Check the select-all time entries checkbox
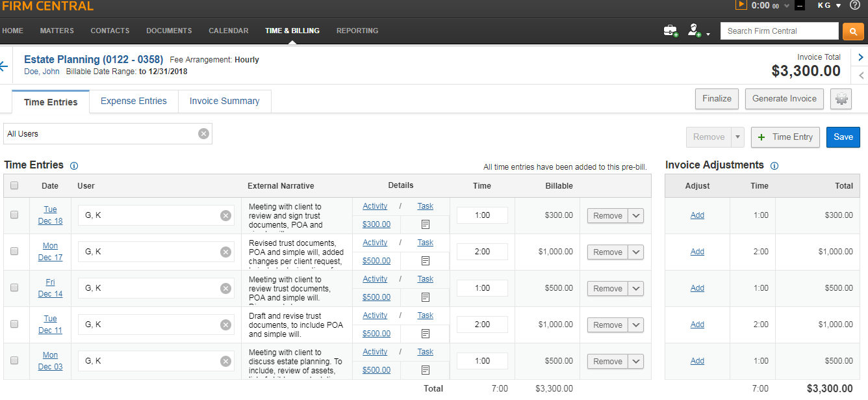 14,185
